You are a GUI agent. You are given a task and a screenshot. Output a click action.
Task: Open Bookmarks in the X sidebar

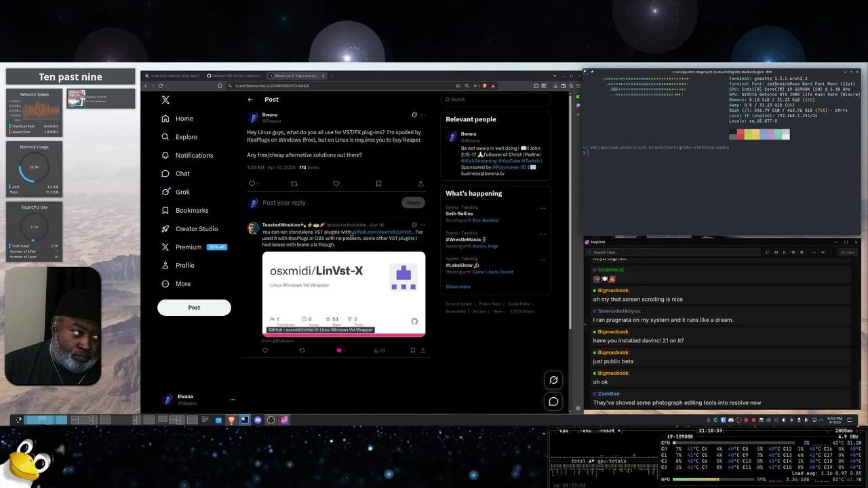pyautogui.click(x=184, y=210)
